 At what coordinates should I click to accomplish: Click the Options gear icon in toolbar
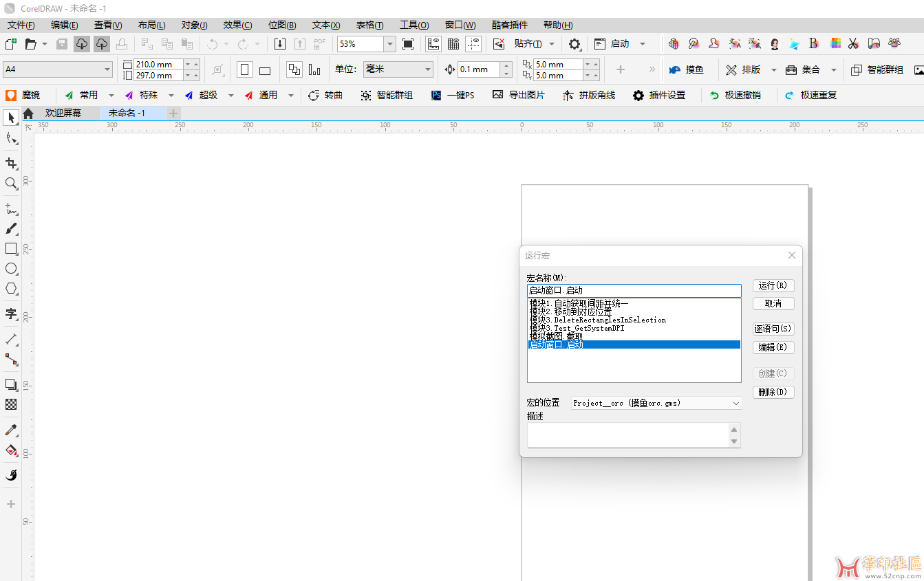[x=574, y=44]
